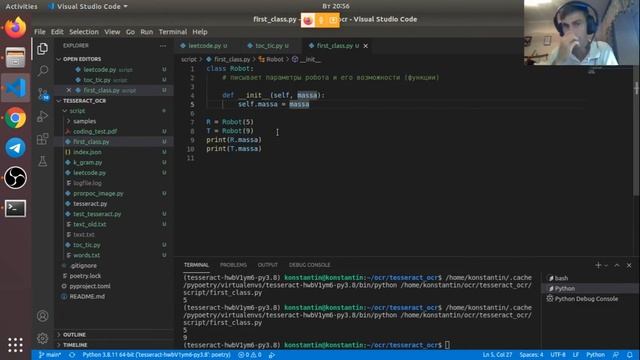Image resolution: width=640 pixels, height=360 pixels.
Task: Click the Explorer more actions ellipsis
Action: [x=163, y=46]
